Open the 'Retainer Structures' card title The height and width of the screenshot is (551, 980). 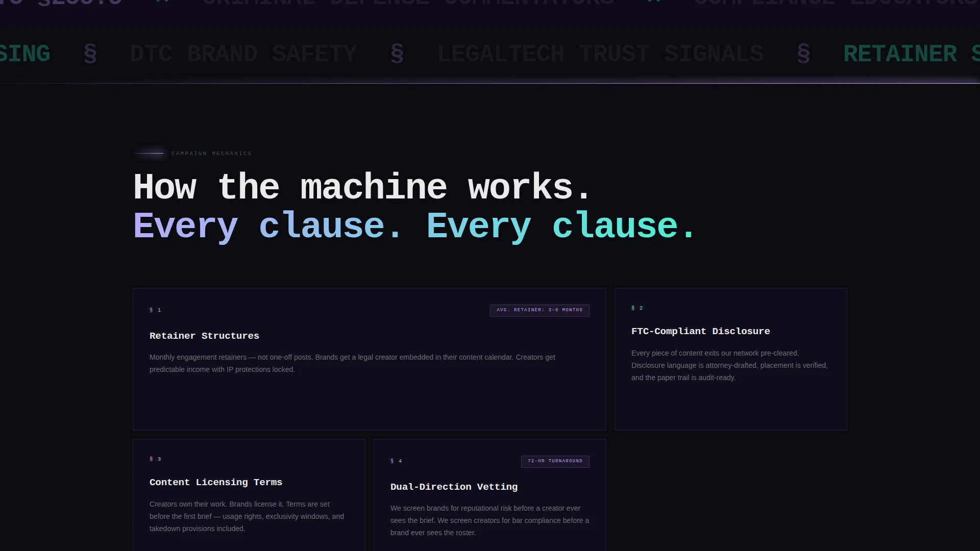(x=204, y=336)
